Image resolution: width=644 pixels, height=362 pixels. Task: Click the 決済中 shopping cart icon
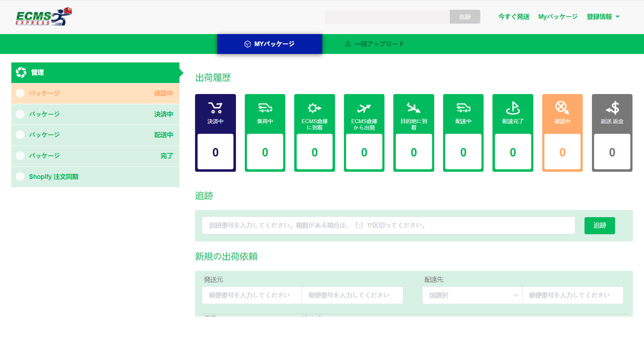[215, 108]
